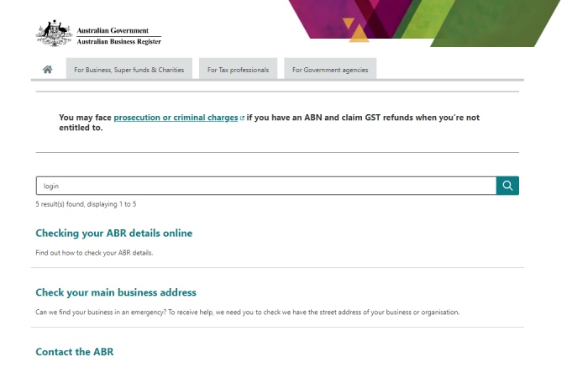This screenshot has width=588, height=378.
Task: Click the Australian Business Register logo text
Action: (119, 42)
